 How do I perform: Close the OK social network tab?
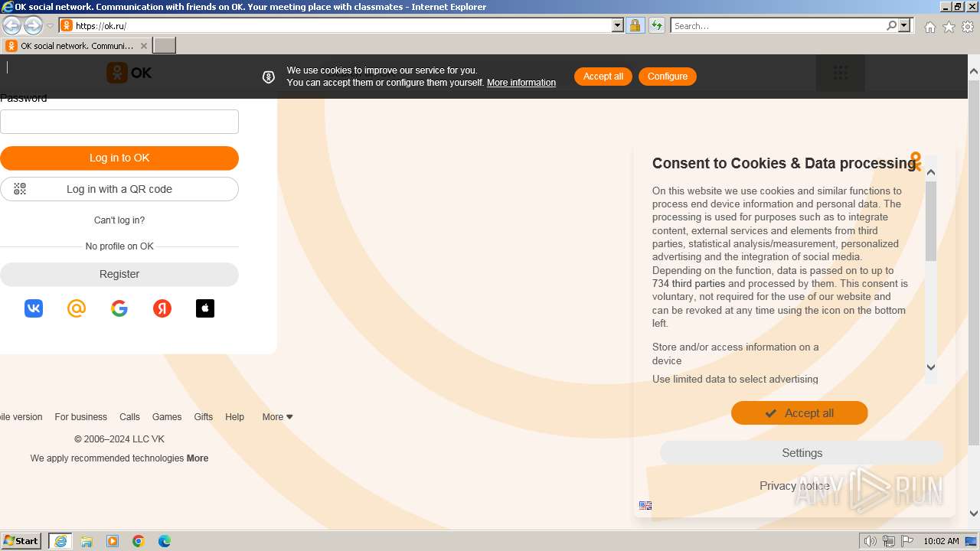[143, 46]
